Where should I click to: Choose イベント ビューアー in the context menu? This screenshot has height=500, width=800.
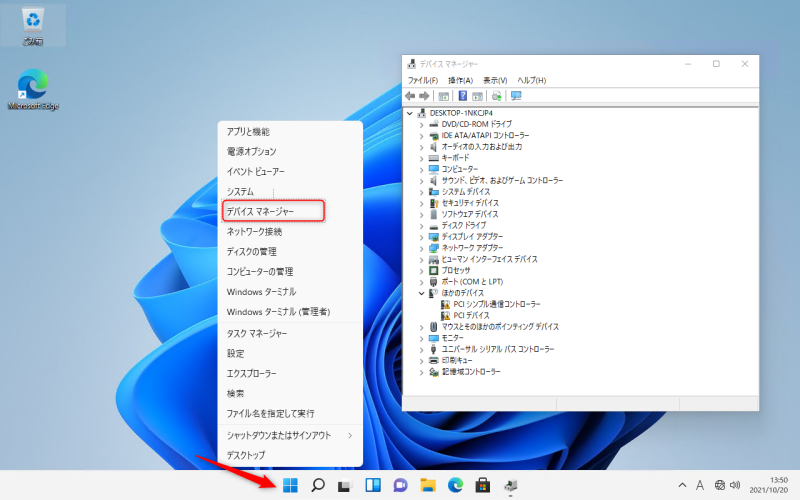pos(290,171)
